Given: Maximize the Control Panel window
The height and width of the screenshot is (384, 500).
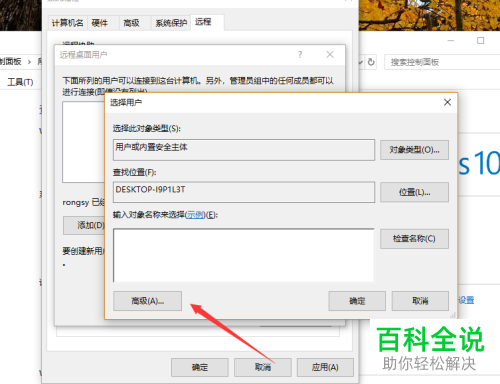Looking at the screenshot, I should pyautogui.click(x=480, y=41).
